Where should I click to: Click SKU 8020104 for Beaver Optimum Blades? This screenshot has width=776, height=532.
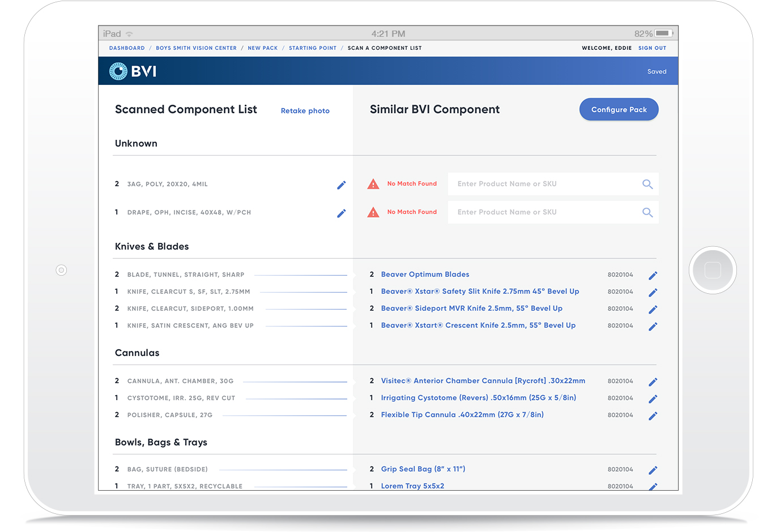620,275
